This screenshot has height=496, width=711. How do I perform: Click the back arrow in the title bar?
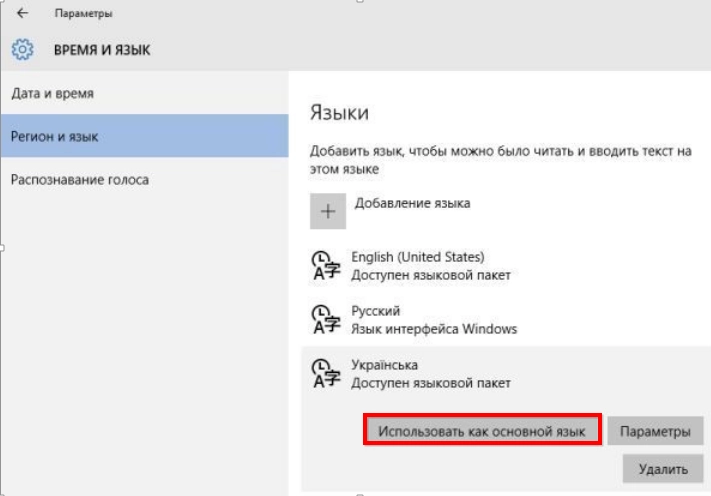pos(23,14)
